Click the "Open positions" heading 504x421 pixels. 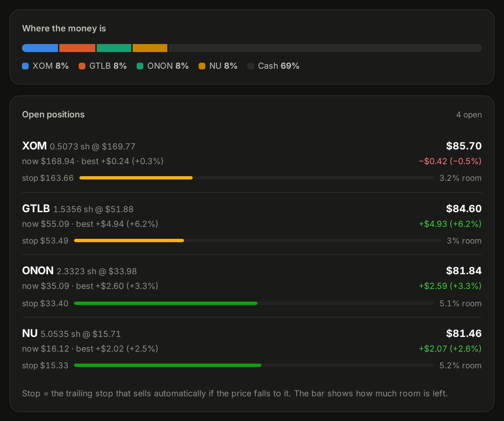pos(53,114)
